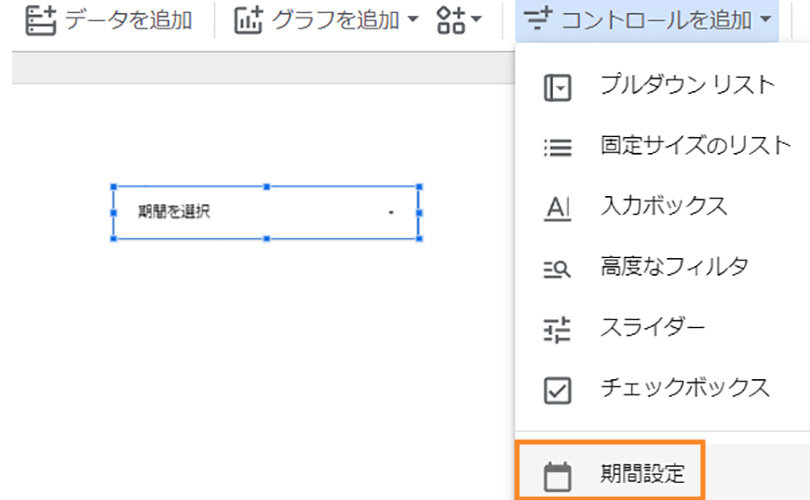
Task: Open the 期間を選択 date range dropdown arrow
Action: (x=390, y=213)
